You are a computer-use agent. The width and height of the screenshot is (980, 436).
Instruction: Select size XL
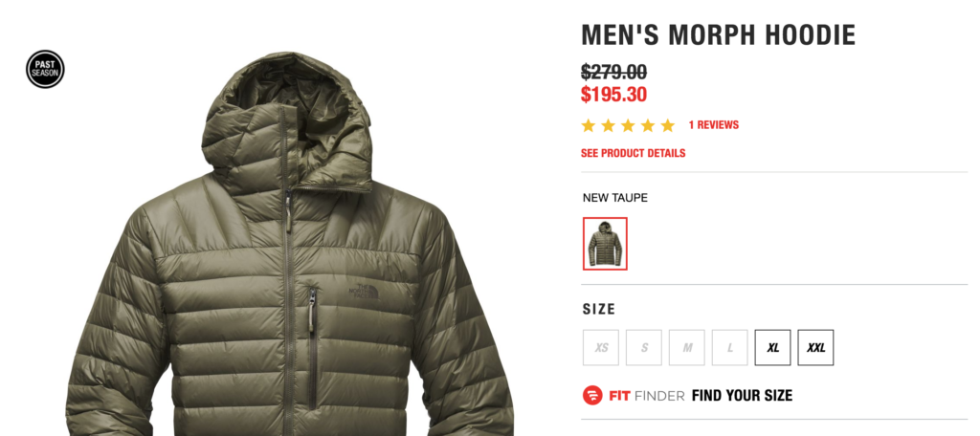coord(773,347)
